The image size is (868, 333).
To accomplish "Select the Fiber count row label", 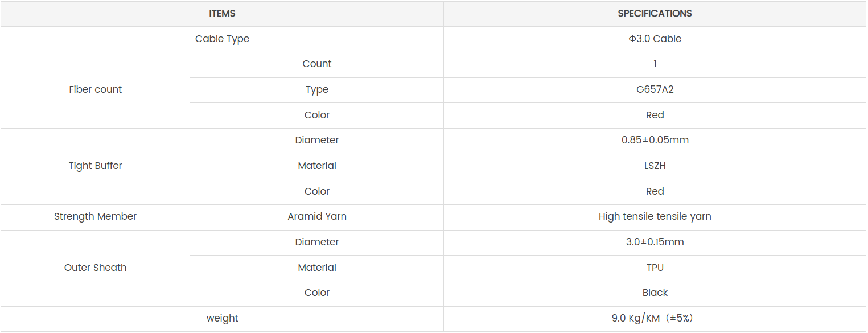I will 95,90.
